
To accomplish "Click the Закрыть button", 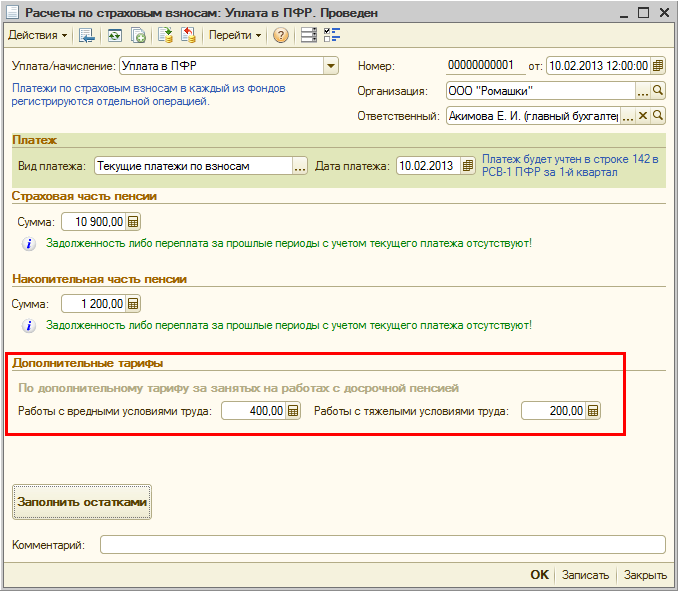I will pos(645,575).
